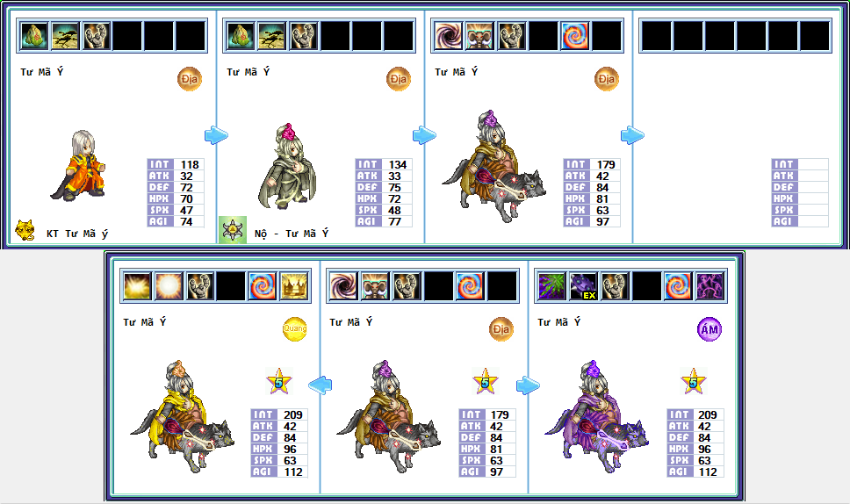The image size is (850, 504).
Task: Click the lion icon beside KT Tư Mã ý
Action: [25, 230]
